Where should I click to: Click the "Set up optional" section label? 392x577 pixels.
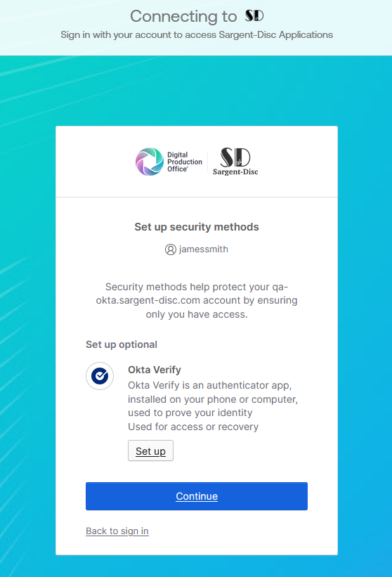click(x=122, y=344)
